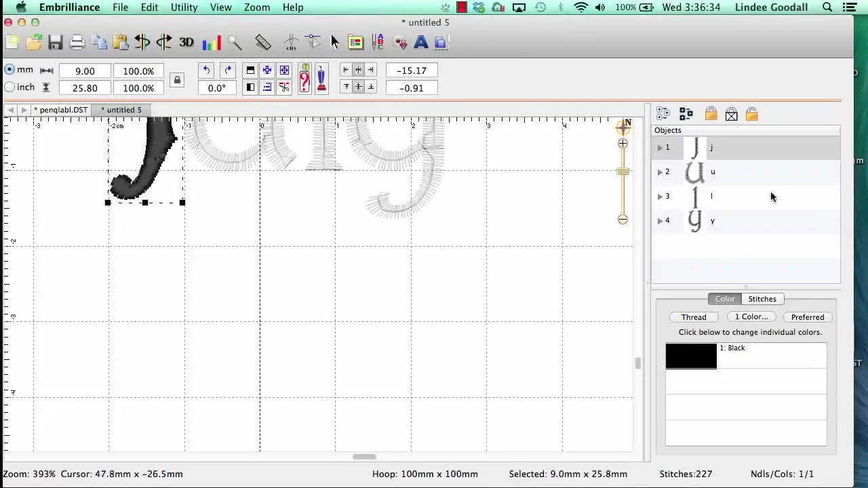Select the 3D view icon in the toolbar

click(x=185, y=42)
